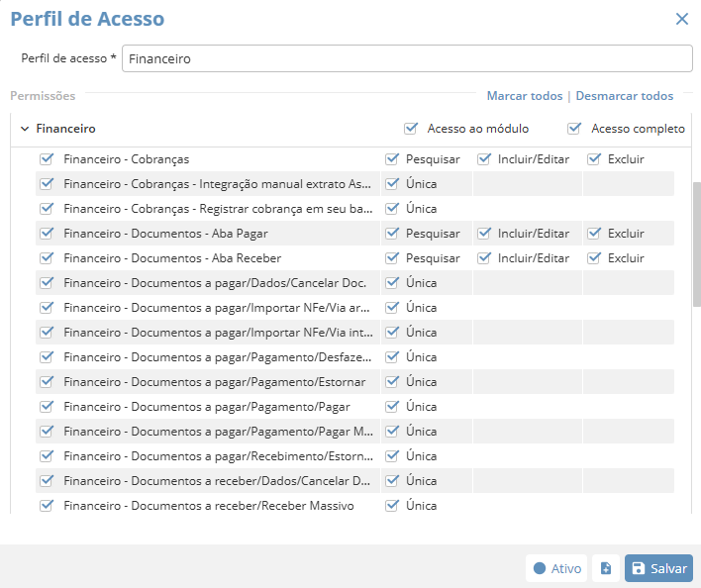The width and height of the screenshot is (701, 588).
Task: Uncheck row checkbox for Documentos a receber/Receber Massivo
Action: pos(46,506)
